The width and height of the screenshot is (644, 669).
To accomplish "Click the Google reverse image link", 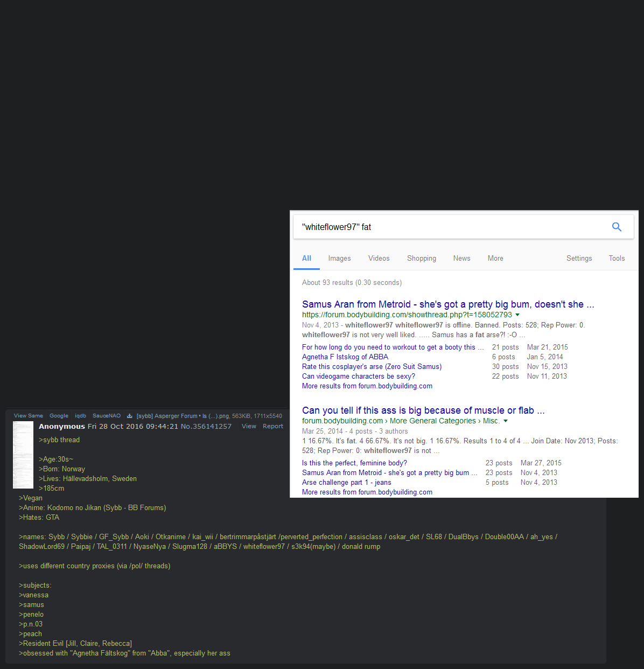I will (x=59, y=416).
